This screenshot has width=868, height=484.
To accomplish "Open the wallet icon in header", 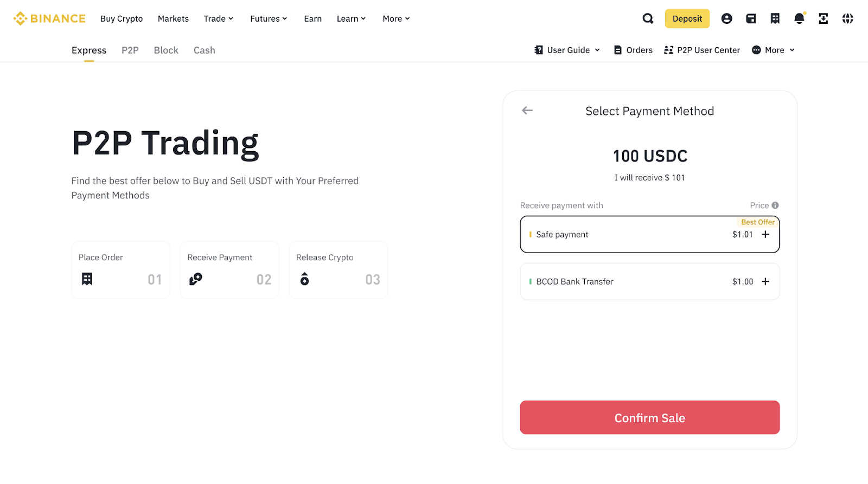I will (x=751, y=18).
